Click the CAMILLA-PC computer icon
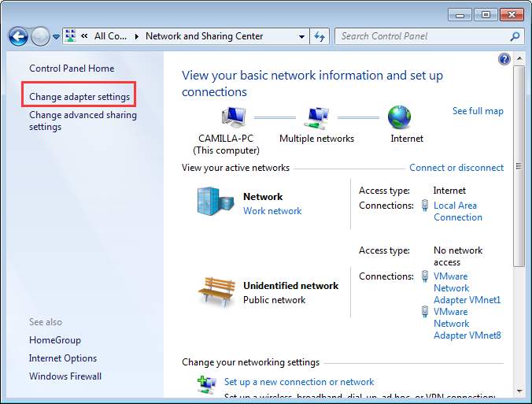Viewport: 532px width, 404px height. tap(233, 117)
